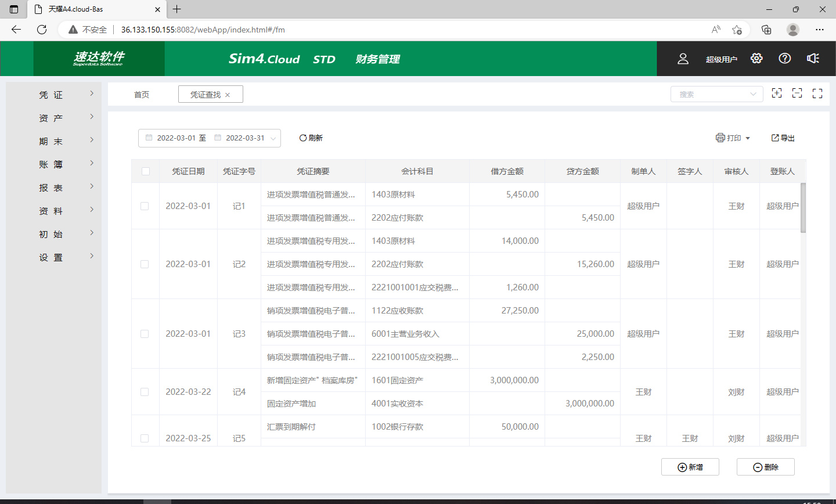Open the help question mark icon
Viewport: 836px width, 504px height.
coord(784,59)
